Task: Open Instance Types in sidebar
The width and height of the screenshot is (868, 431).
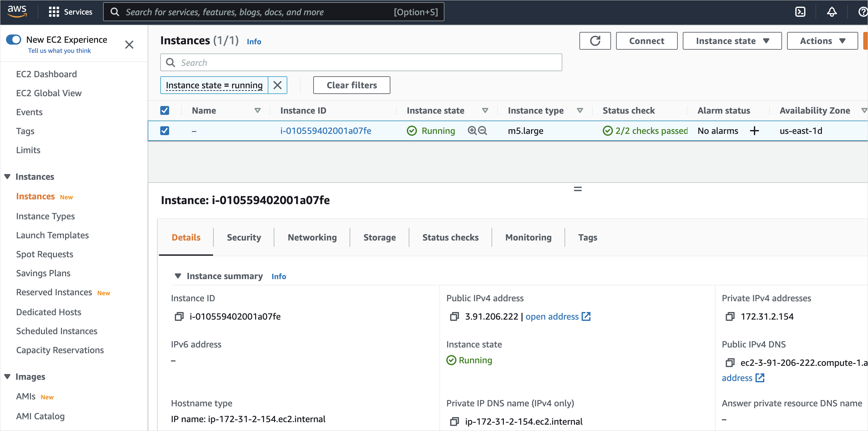Action: point(45,216)
